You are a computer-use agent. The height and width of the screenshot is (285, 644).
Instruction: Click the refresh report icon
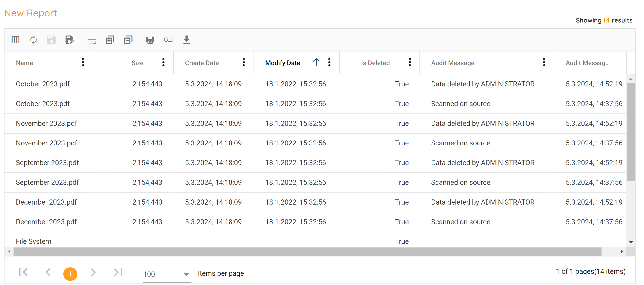pos(33,40)
